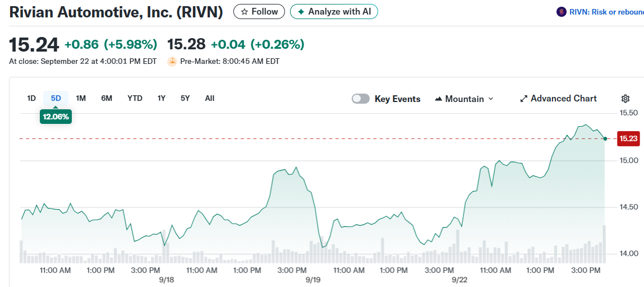Click the +0.04 (+0.26%) pre-market change
644x287 pixels.
pyautogui.click(x=257, y=44)
